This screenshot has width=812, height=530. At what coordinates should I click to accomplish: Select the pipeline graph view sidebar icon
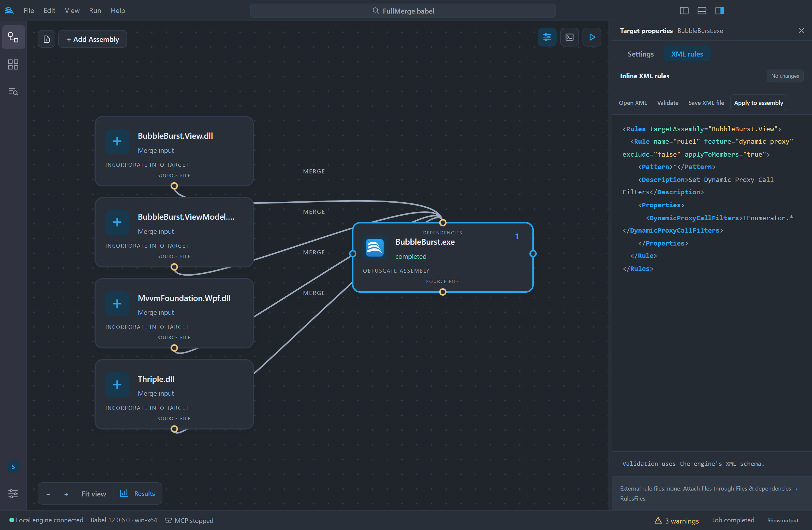13,37
